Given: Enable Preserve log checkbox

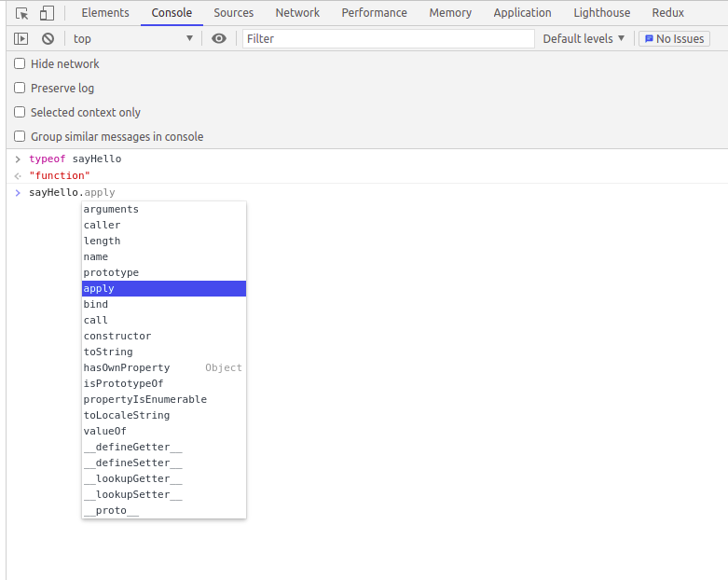Looking at the screenshot, I should (x=20, y=88).
